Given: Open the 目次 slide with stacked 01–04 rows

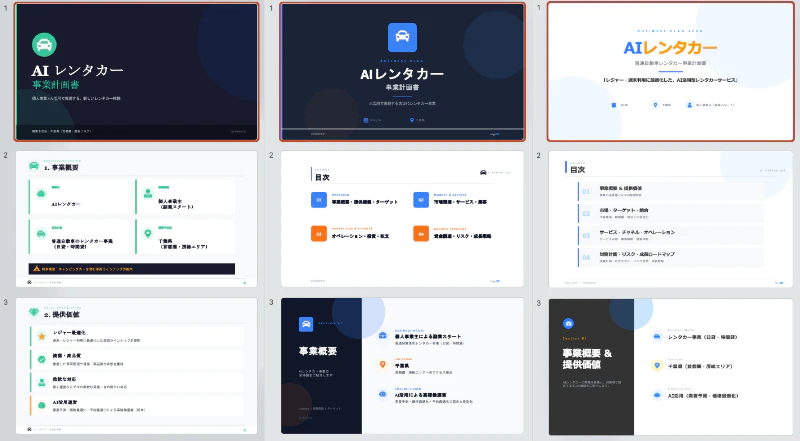Looking at the screenshot, I should pos(670,218).
